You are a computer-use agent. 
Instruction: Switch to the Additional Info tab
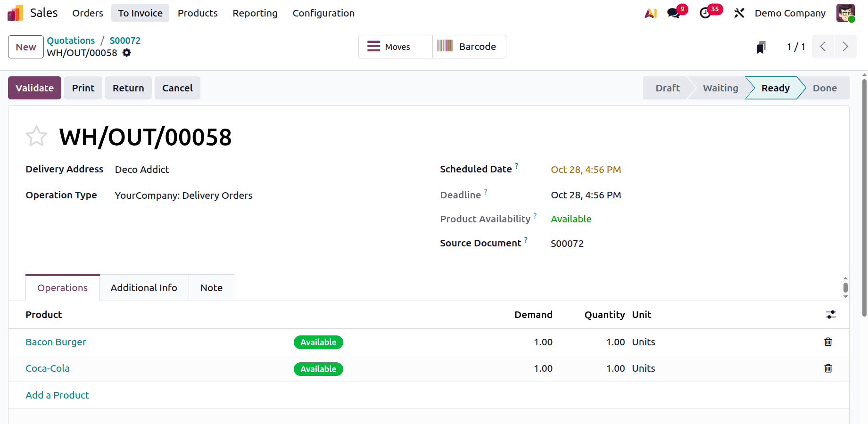coord(144,287)
